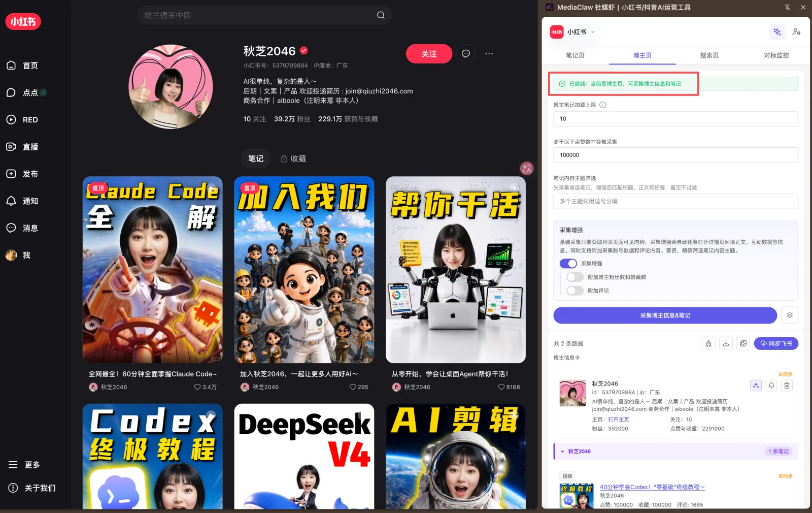
Task: Click the 秋芝2046 profile avatar
Action: (x=171, y=87)
